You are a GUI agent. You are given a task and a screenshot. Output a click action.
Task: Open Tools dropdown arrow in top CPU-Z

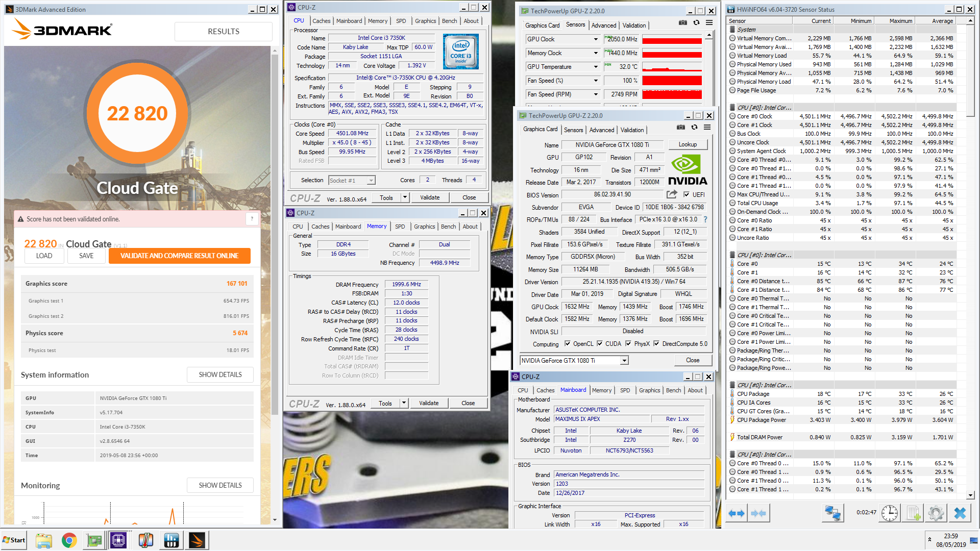[x=405, y=197]
